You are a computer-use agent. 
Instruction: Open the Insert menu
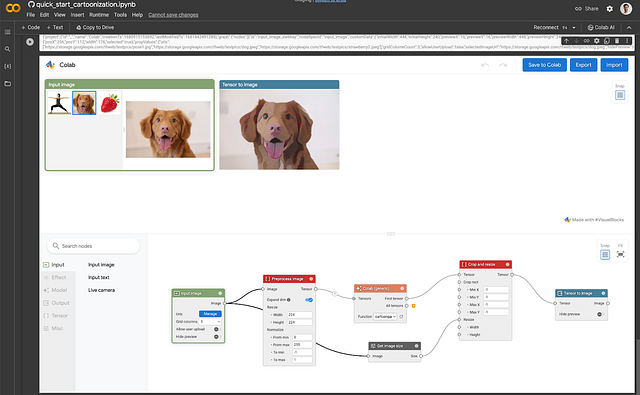point(77,15)
